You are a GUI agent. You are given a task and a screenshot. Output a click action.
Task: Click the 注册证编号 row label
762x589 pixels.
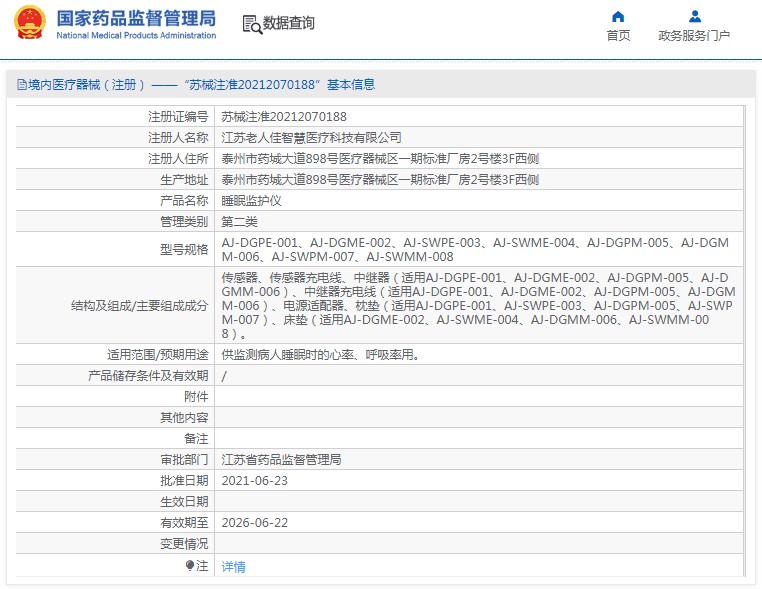pyautogui.click(x=178, y=117)
